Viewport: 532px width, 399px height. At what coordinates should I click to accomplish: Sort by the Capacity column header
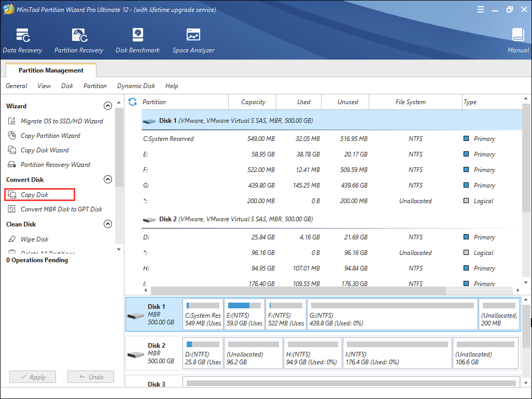click(253, 102)
